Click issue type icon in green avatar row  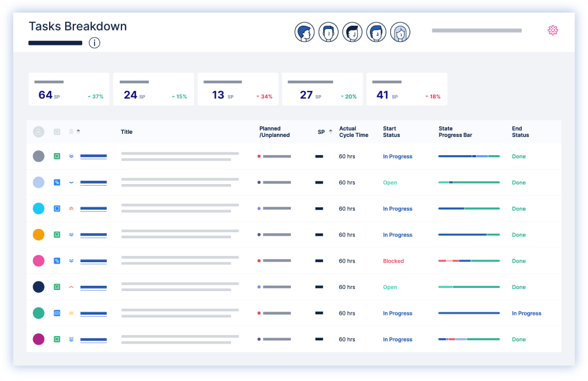tap(57, 313)
